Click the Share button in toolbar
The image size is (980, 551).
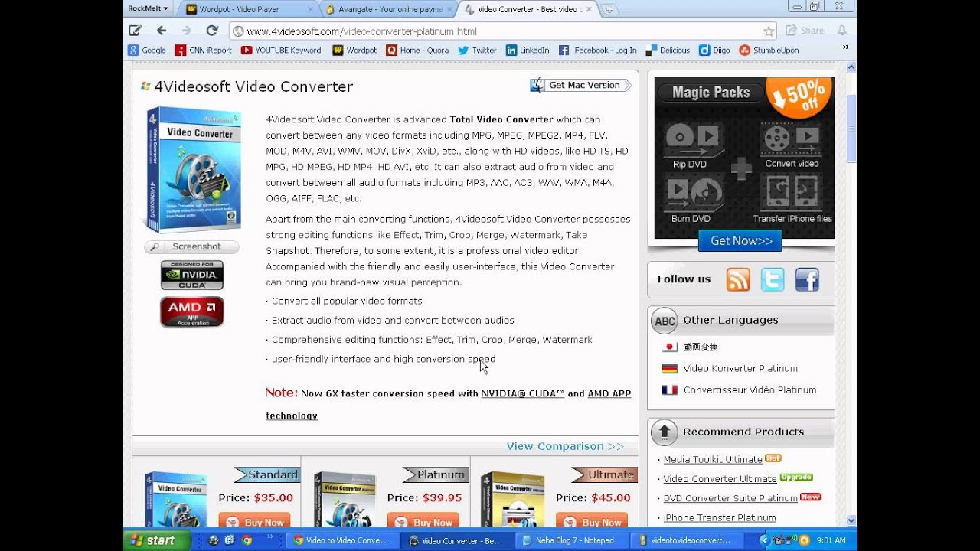[805, 31]
